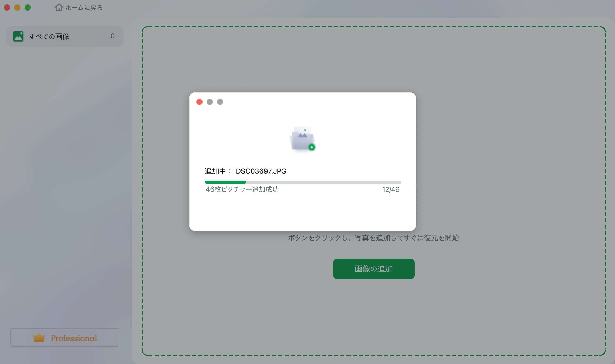Viewport: 615px width, 364px height.
Task: Click the Professional text label
Action: tap(74, 338)
